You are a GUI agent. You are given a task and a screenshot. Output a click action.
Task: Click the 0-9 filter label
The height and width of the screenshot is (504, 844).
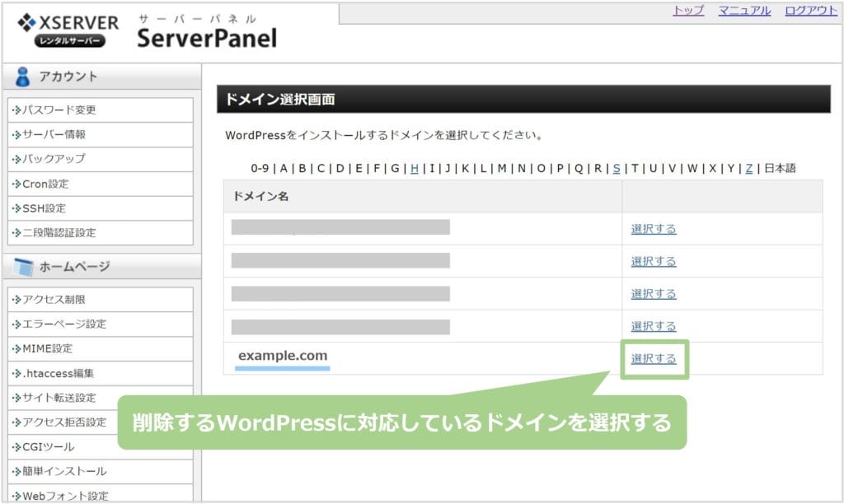click(x=260, y=168)
